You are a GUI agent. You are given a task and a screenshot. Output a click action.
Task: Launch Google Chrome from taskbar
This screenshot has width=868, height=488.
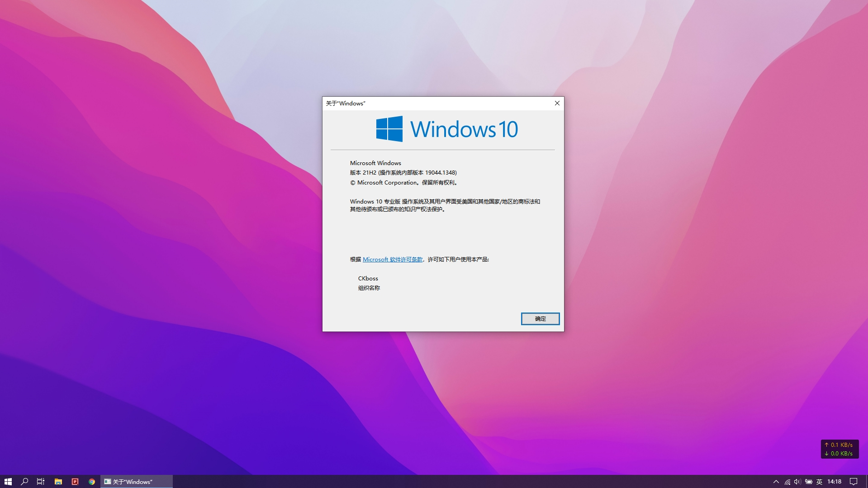click(x=92, y=482)
